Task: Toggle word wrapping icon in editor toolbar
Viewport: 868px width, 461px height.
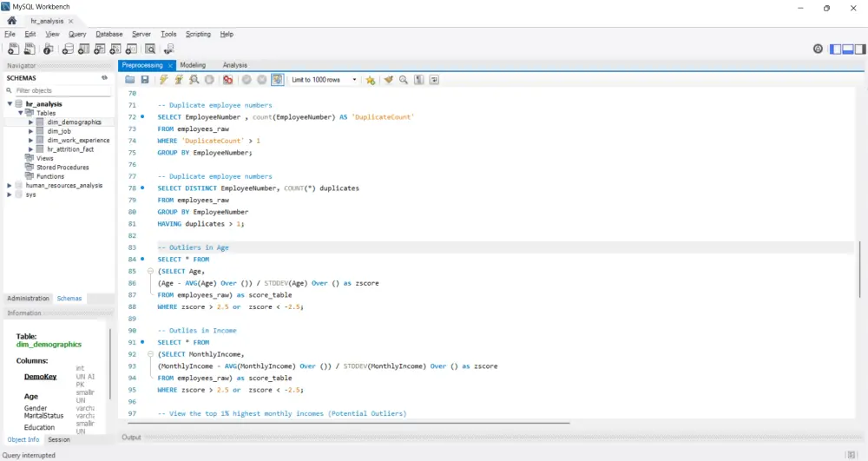Action: point(434,80)
